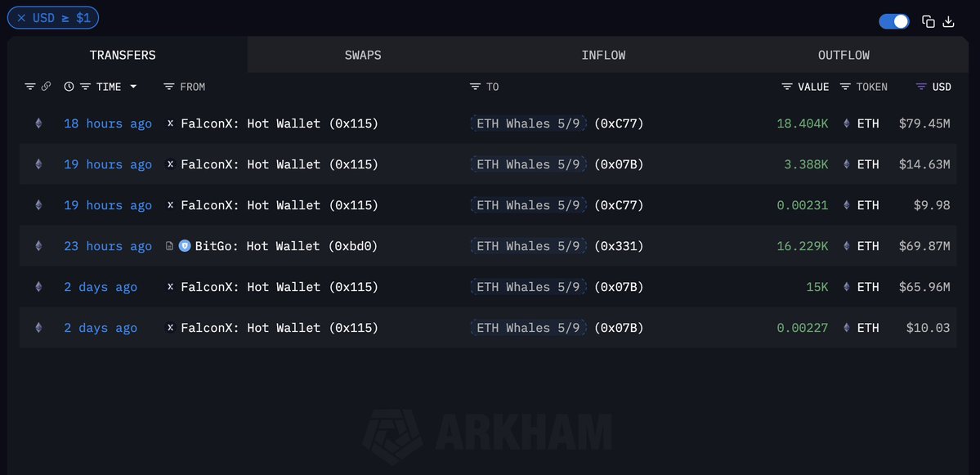Toggle the blue switch at top right
This screenshot has height=475, width=980.
point(893,21)
